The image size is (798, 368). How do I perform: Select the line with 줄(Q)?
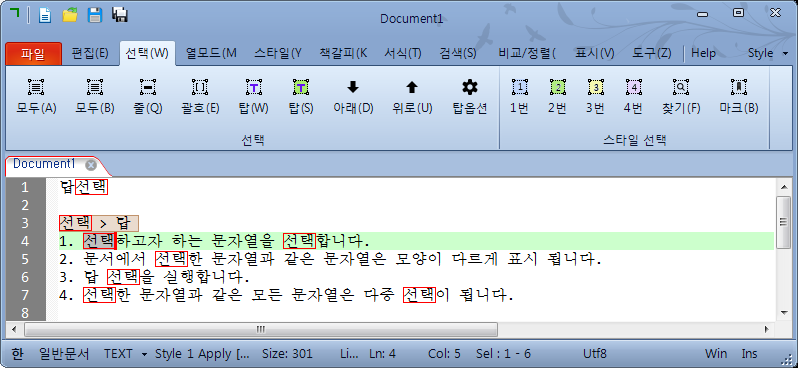(x=148, y=96)
